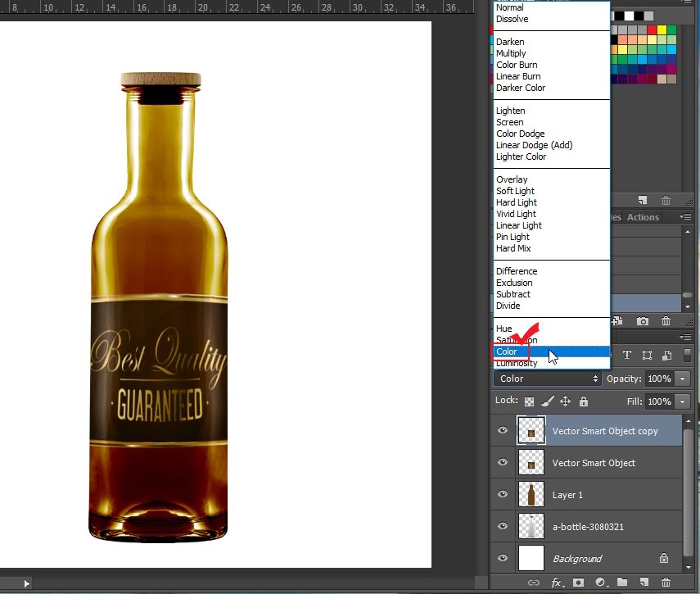
Task: Delete layer with Layers panel trash icon
Action: [666, 582]
